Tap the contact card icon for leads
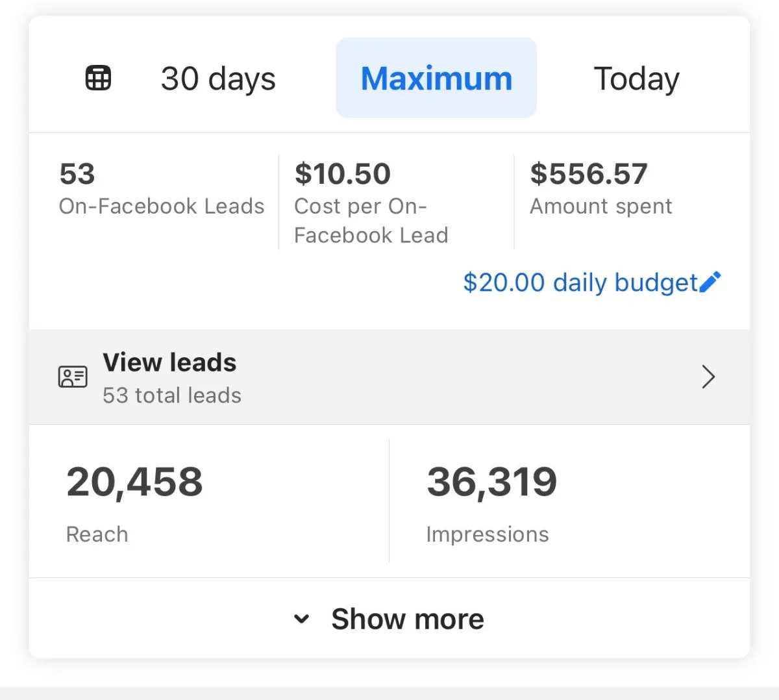779x700 pixels. [x=73, y=377]
